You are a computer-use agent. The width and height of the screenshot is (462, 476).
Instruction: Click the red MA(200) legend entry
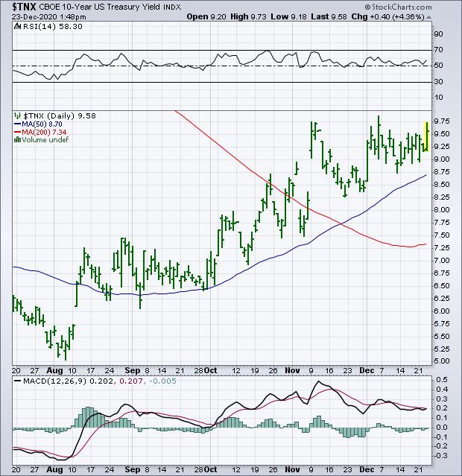pyautogui.click(x=43, y=133)
